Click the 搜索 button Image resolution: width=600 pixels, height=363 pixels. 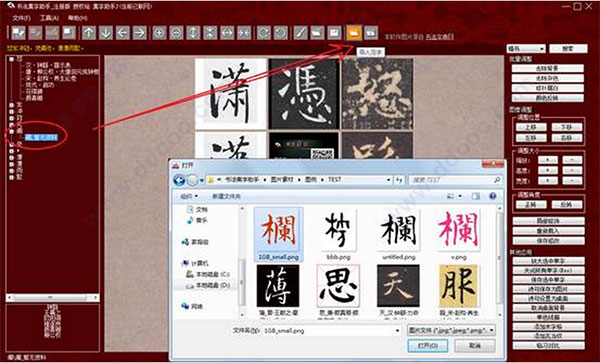(x=568, y=49)
